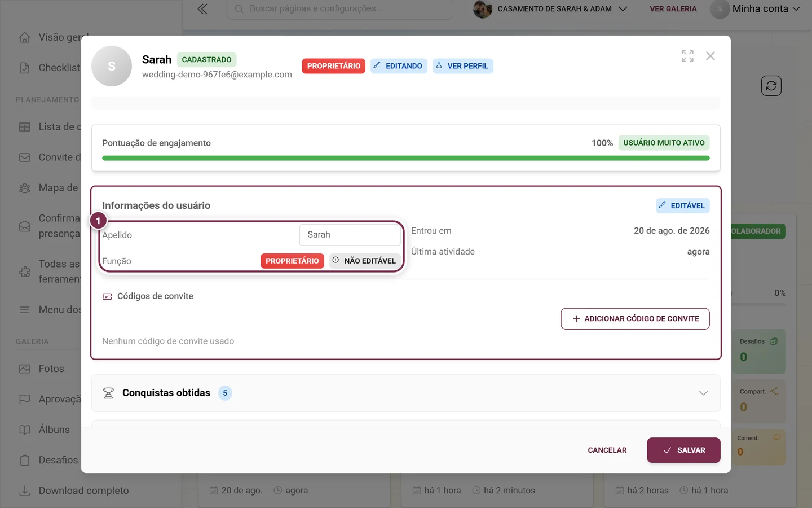This screenshot has width=812, height=508.
Task: Click the Menu dos hamburger icon
Action: [25, 310]
